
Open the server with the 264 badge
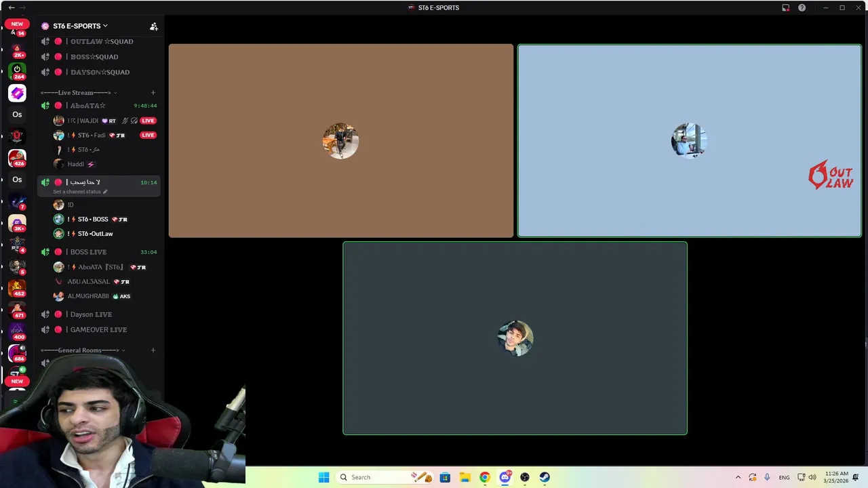(x=17, y=71)
